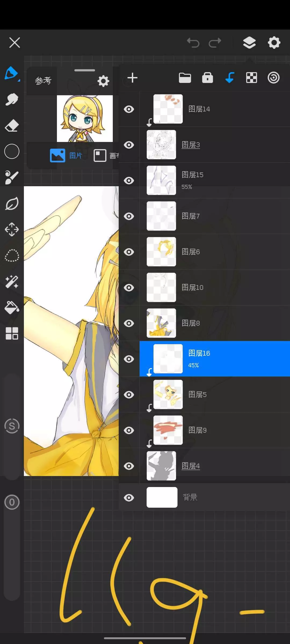Select layer name 图层14

[x=199, y=109]
